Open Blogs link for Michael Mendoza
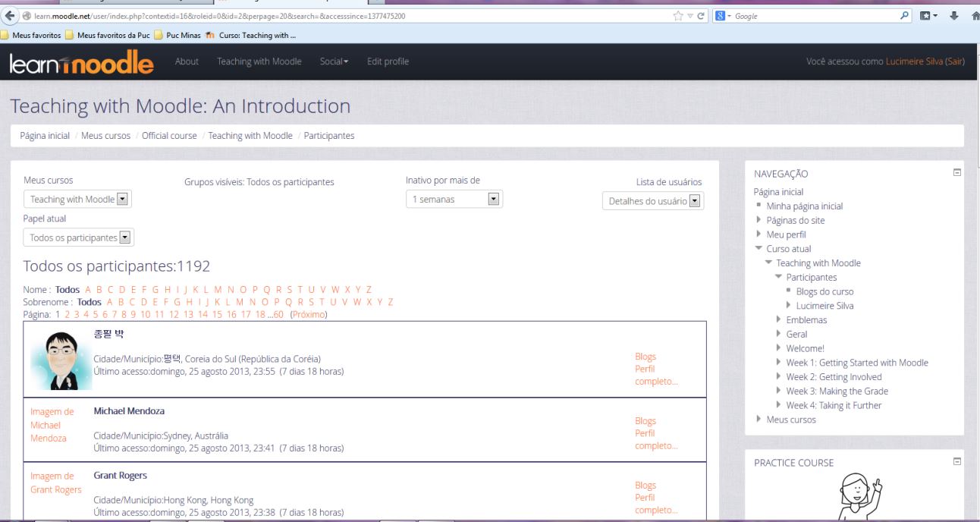Screen dimensions: 980x522 point(645,420)
